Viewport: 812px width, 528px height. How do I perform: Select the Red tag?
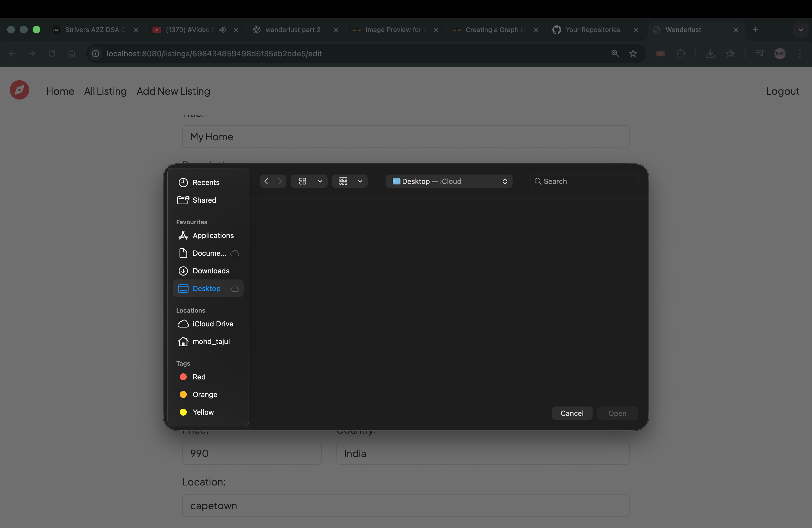click(208, 377)
